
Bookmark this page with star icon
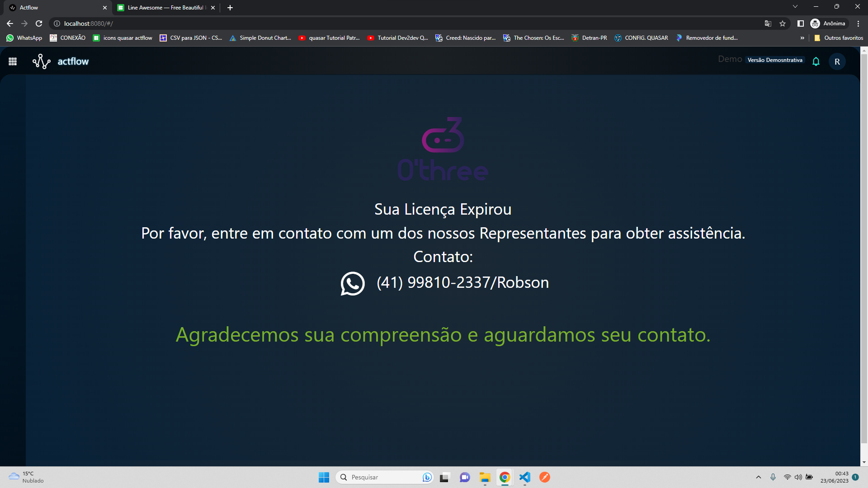point(783,23)
